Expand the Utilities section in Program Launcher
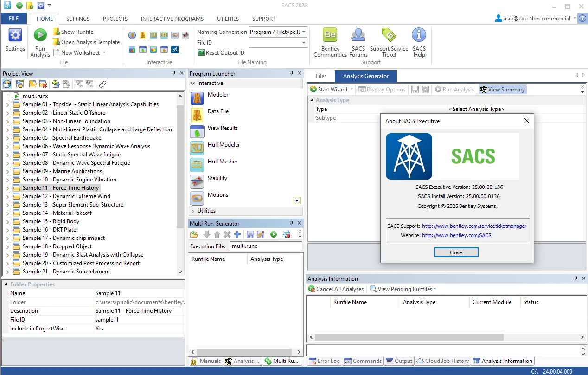The height and width of the screenshot is (375, 588). tap(193, 211)
